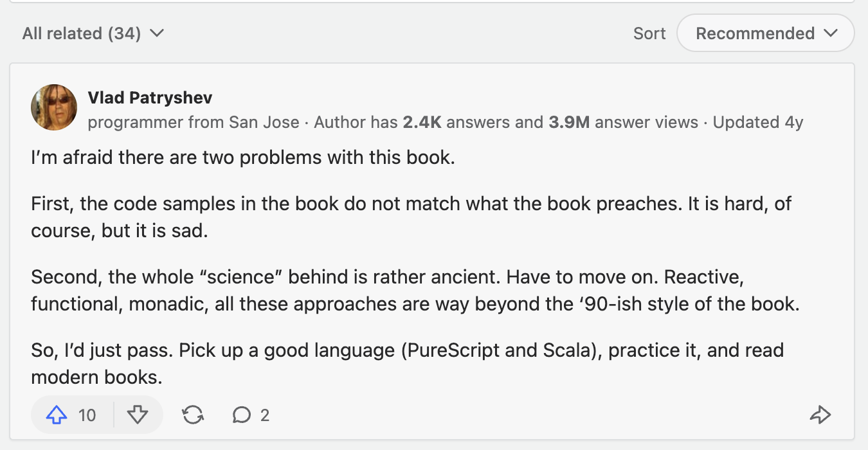Open comments via the speech bubble icon
Screen dimensions: 868x450
tap(241, 415)
